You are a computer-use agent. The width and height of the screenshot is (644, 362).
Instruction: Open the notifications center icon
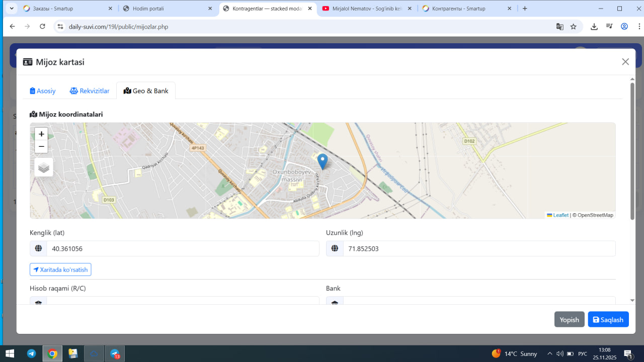(628, 354)
